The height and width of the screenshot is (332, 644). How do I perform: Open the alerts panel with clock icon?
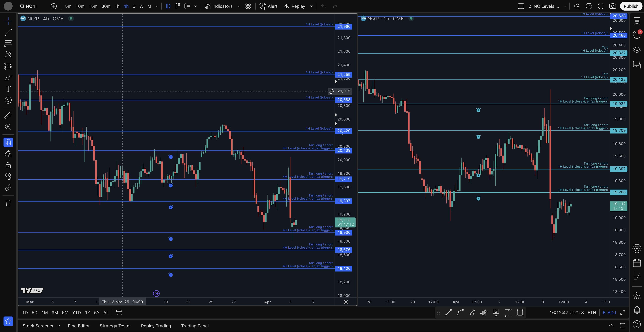[x=636, y=35]
